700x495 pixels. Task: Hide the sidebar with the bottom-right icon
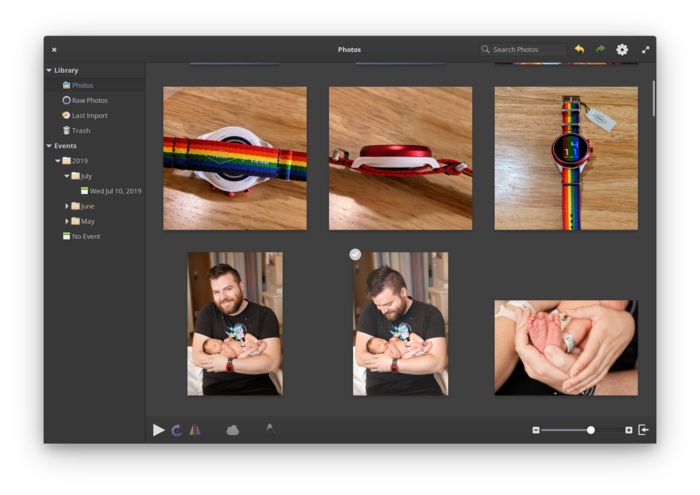tap(643, 430)
